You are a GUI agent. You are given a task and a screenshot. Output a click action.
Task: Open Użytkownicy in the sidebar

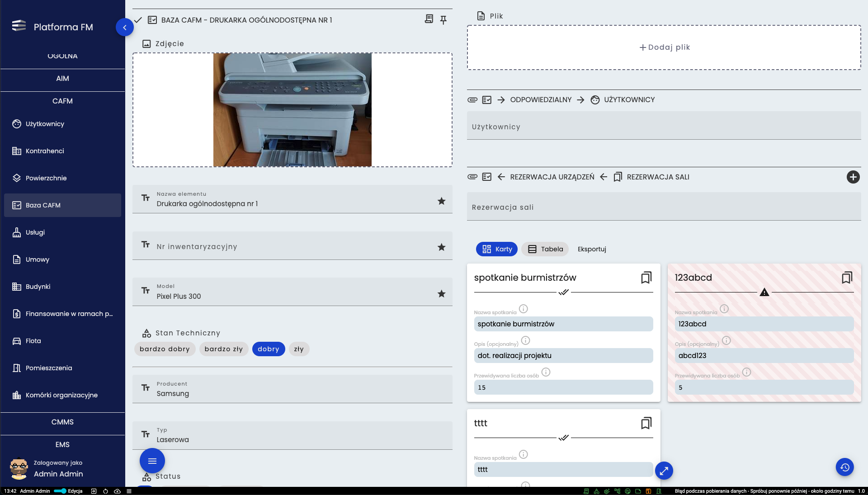tap(62, 124)
